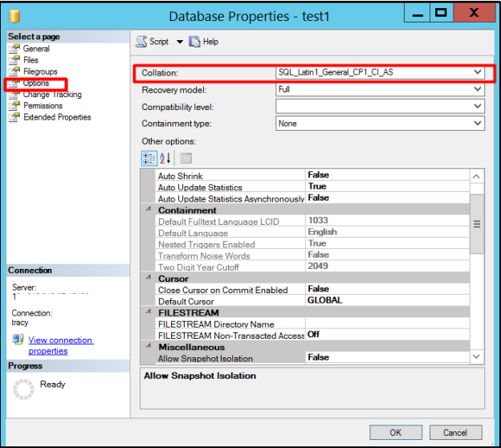Open the Help icon in toolbar
The height and width of the screenshot is (448, 501).
coord(195,42)
